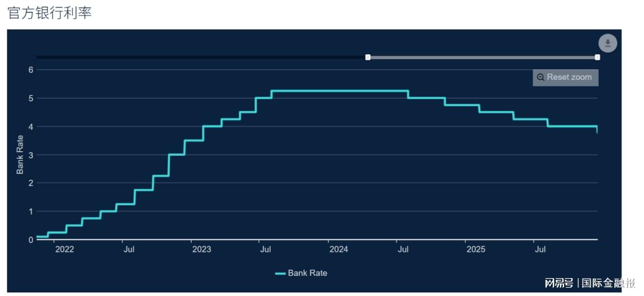
Task: Click the 2024 x-axis label
Action: [x=339, y=249]
